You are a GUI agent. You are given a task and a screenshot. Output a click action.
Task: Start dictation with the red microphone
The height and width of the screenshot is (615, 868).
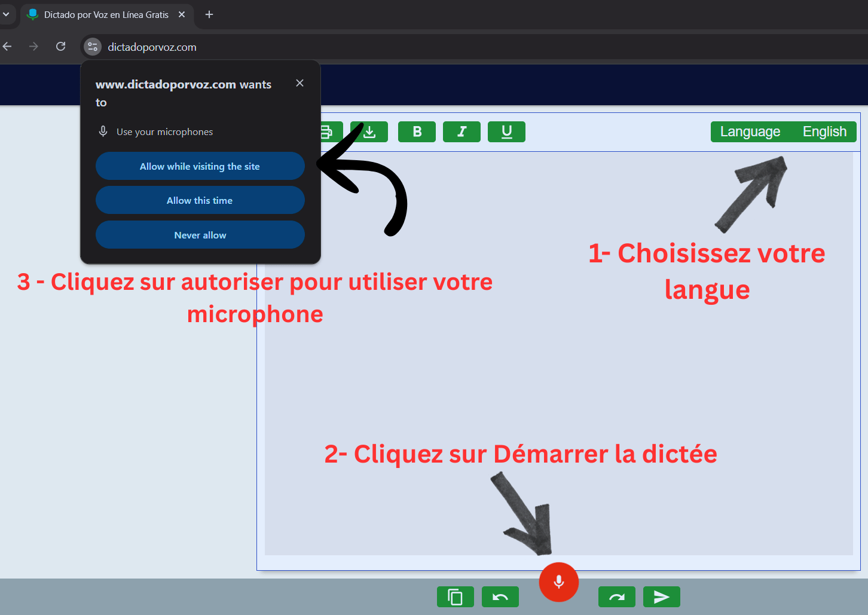coord(558,582)
